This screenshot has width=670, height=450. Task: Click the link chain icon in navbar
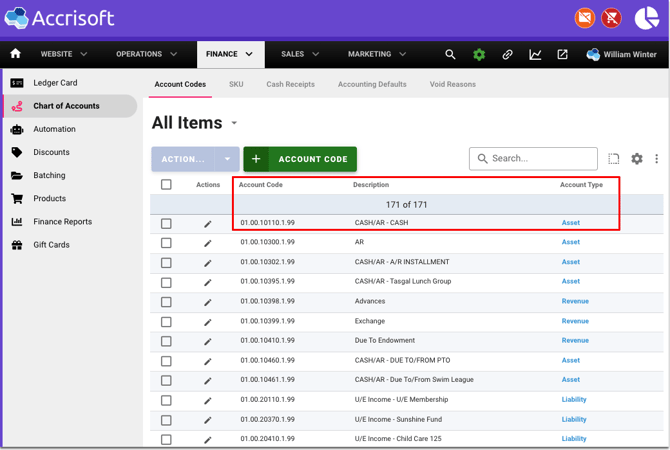pyautogui.click(x=507, y=54)
